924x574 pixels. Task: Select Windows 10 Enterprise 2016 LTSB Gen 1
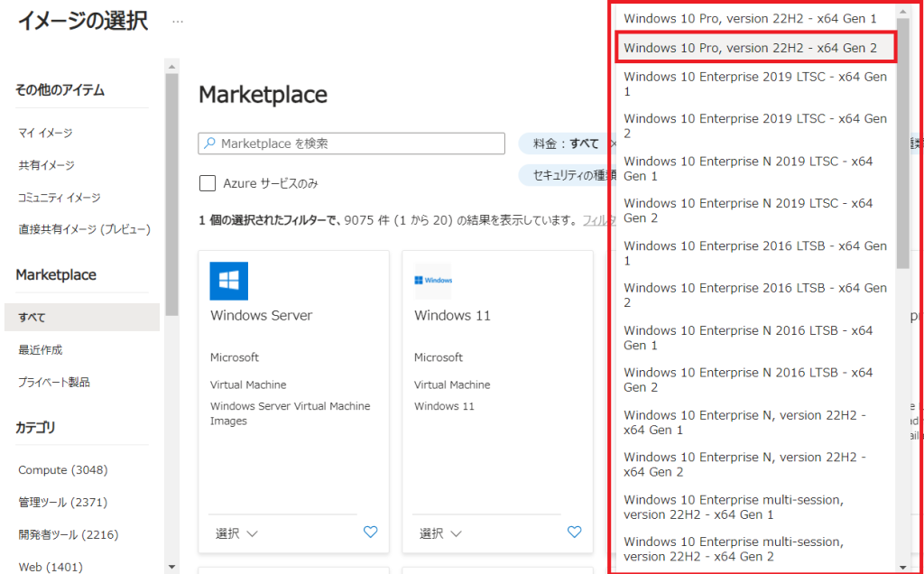pyautogui.click(x=755, y=254)
